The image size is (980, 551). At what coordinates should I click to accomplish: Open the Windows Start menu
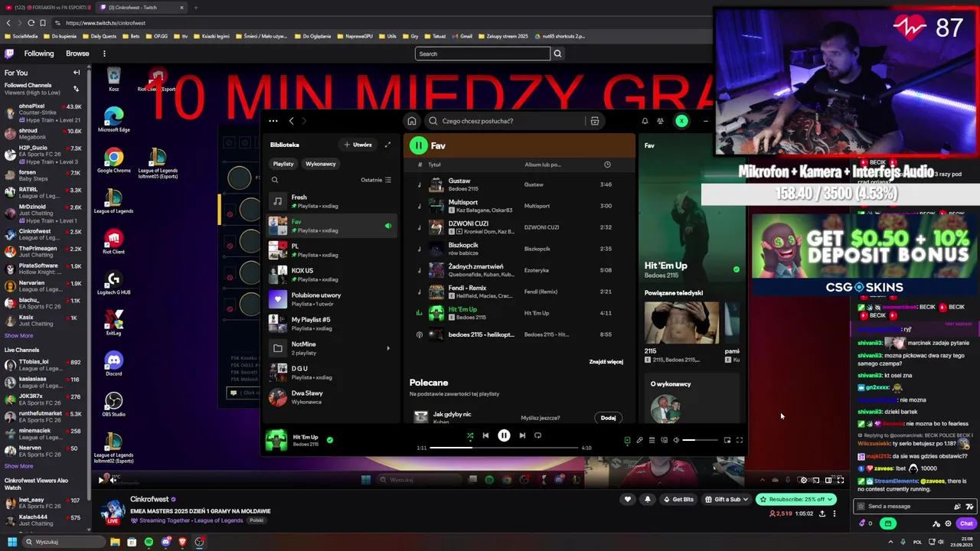coord(11,542)
